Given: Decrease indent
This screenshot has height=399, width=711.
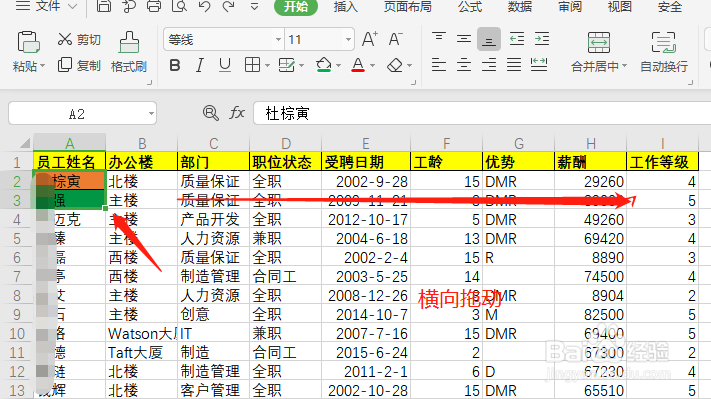Looking at the screenshot, I should 517,39.
